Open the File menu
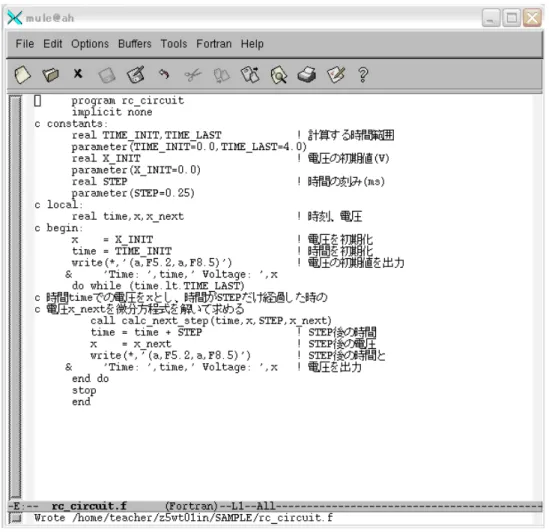549x532 pixels. (25, 44)
